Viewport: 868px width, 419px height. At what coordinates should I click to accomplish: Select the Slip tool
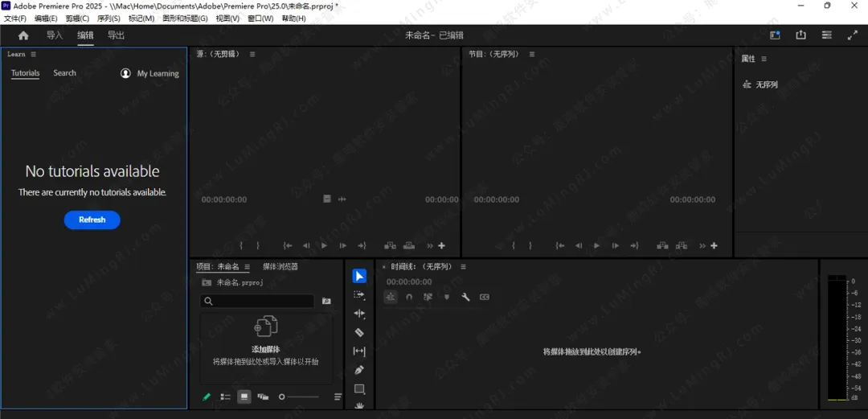pos(359,351)
